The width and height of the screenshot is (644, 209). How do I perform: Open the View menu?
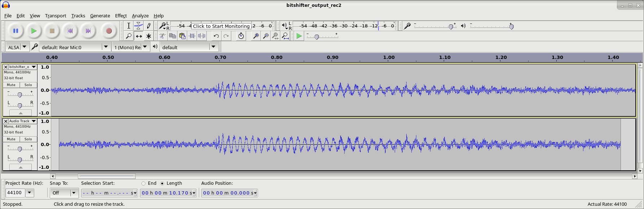(x=35, y=16)
